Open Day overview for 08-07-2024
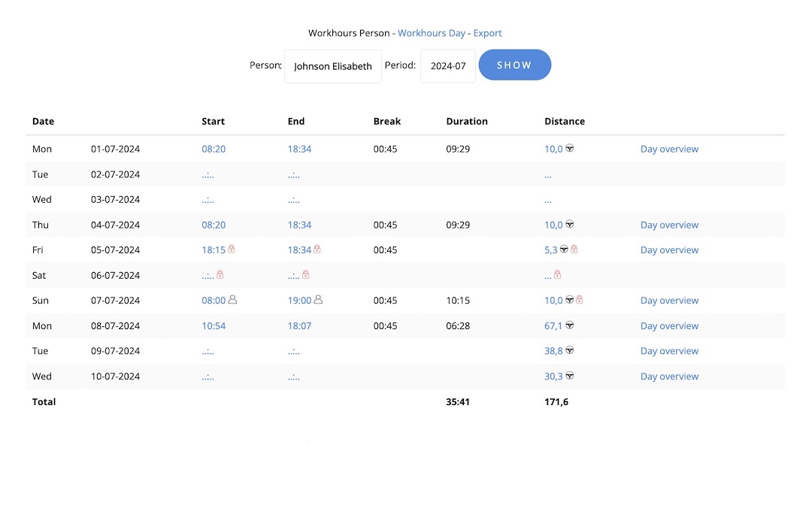This screenshot has height=511, width=812. pos(669,326)
